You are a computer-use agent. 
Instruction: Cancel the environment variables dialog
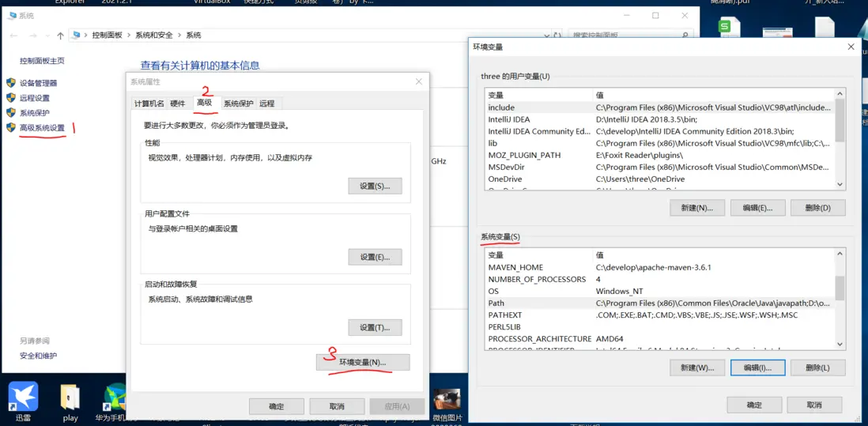[814, 405]
